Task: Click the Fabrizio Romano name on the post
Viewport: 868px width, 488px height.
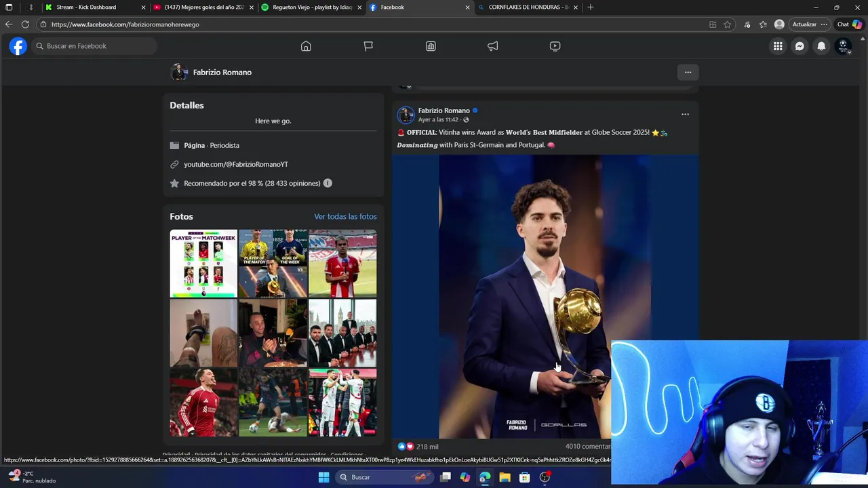Action: tap(443, 110)
